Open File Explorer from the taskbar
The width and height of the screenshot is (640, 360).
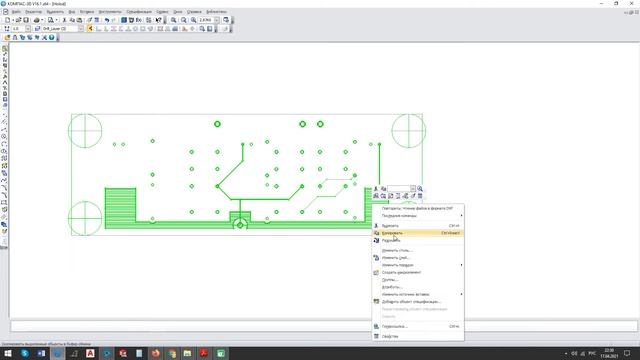pos(187,353)
